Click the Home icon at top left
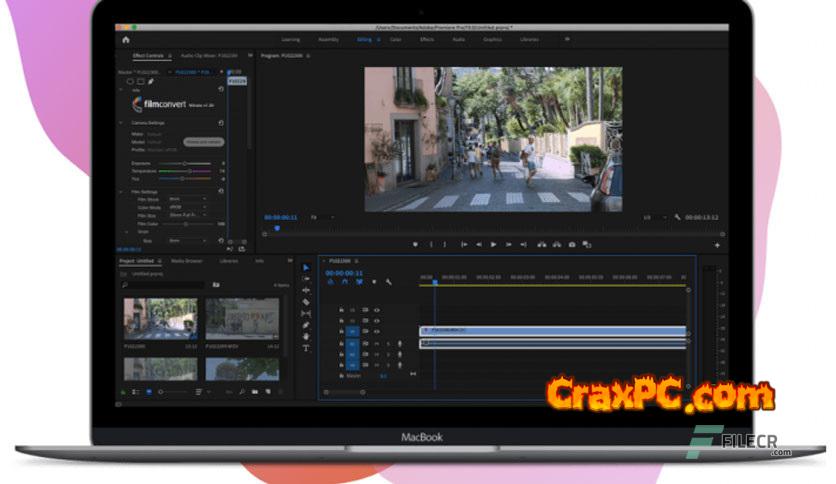 (x=126, y=39)
